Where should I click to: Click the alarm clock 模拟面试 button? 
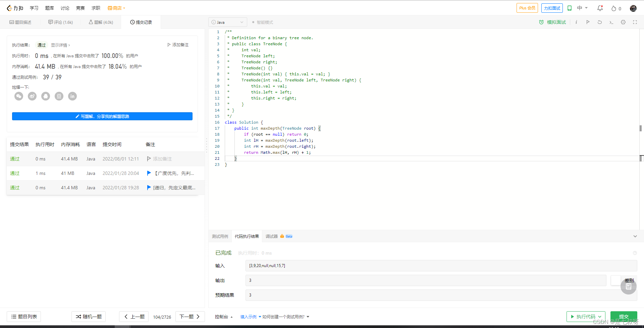(x=552, y=22)
